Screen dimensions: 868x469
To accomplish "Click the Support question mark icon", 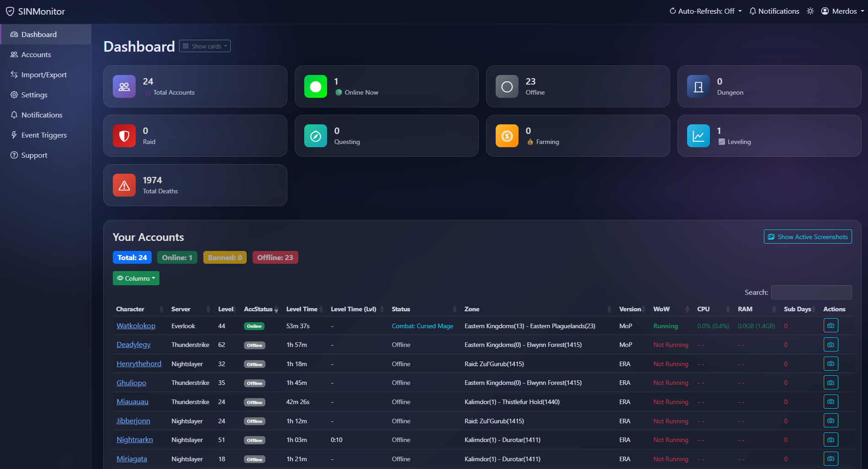I will pos(14,155).
